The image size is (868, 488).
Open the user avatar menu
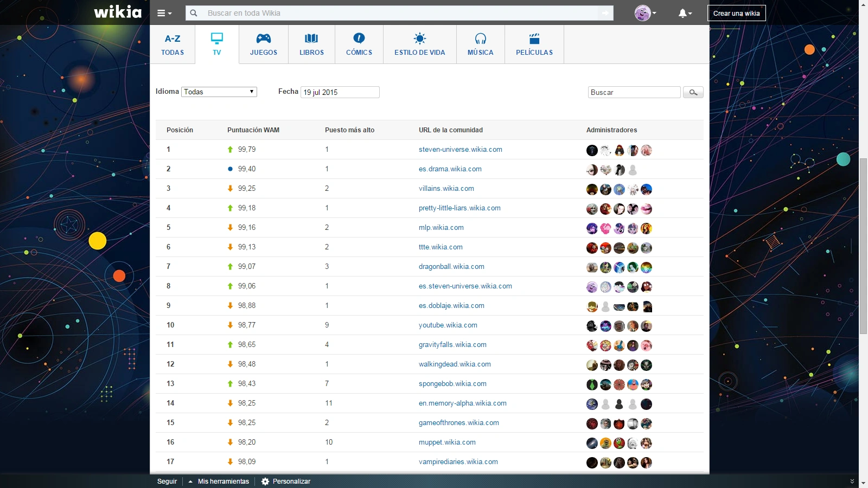(x=644, y=13)
